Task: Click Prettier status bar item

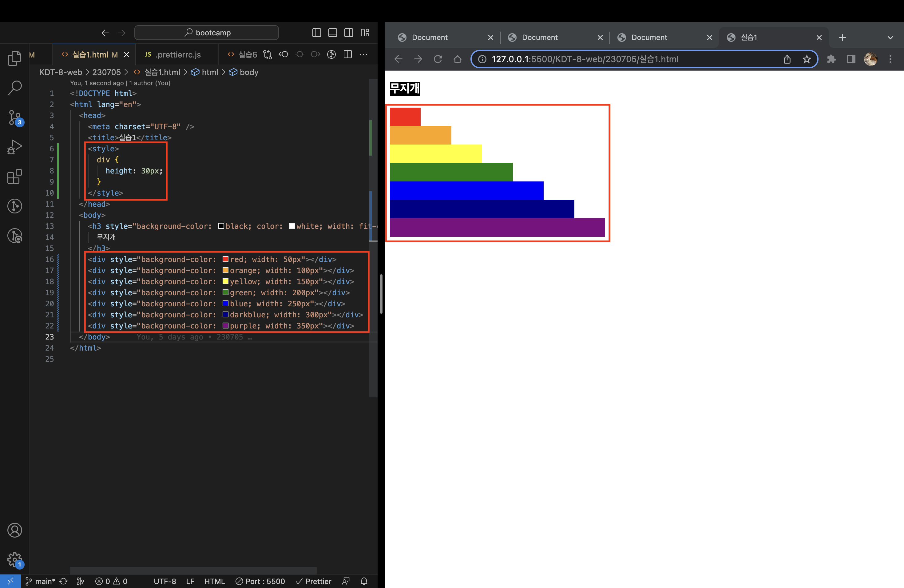Action: (x=314, y=581)
